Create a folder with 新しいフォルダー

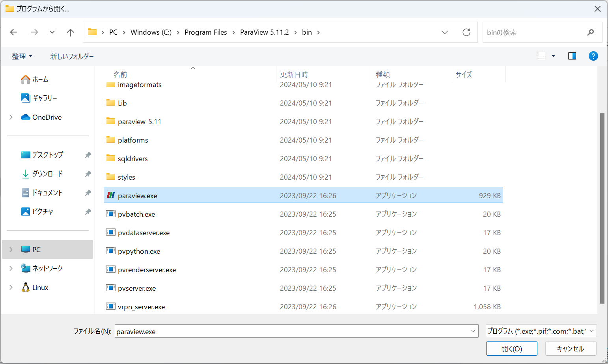click(72, 56)
